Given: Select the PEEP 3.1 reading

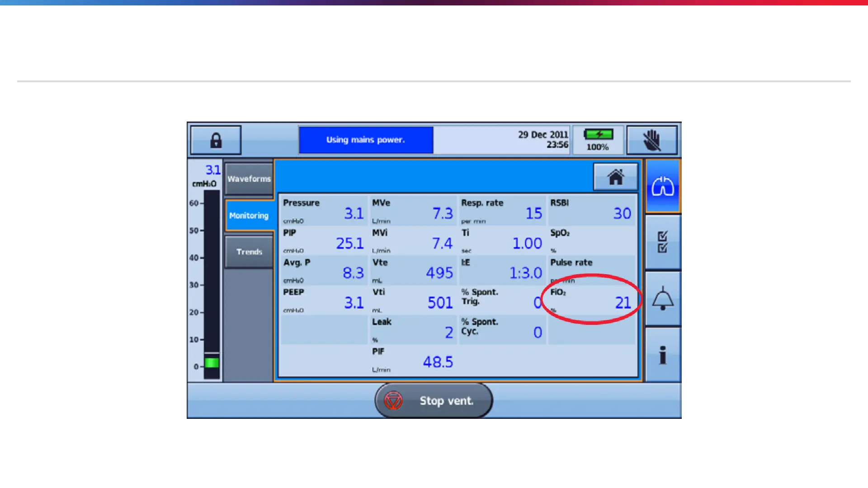Looking at the screenshot, I should (x=324, y=300).
